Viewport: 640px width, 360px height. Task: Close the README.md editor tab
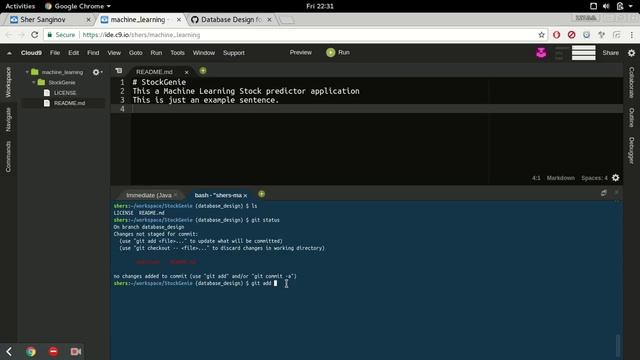pos(187,72)
